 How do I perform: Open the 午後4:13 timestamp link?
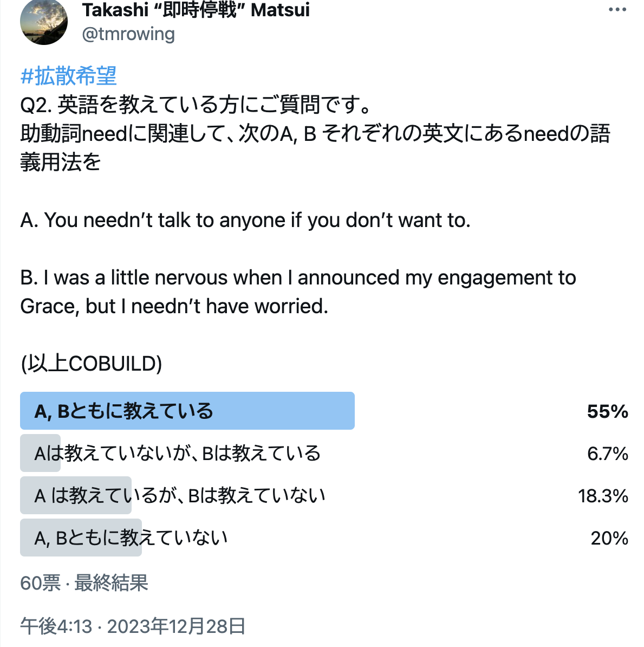click(x=56, y=626)
